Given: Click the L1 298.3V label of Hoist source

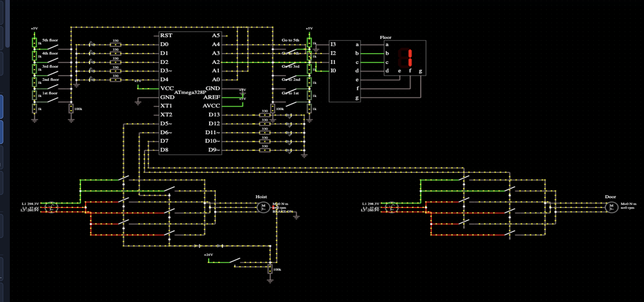Looking at the screenshot, I should tap(30, 204).
